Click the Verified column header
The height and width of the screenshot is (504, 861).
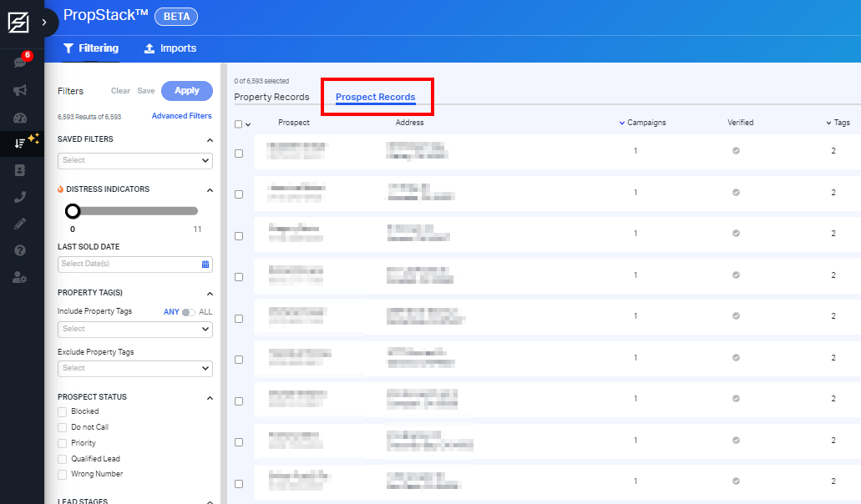(x=740, y=123)
